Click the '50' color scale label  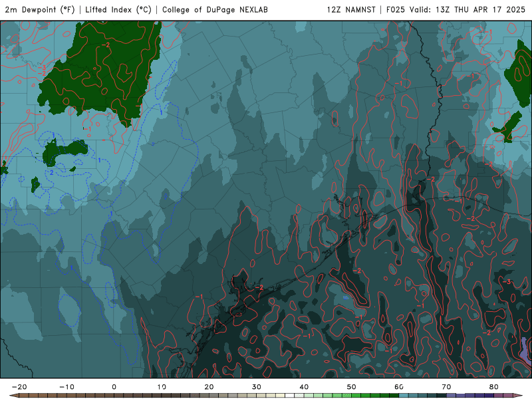tap(352, 387)
